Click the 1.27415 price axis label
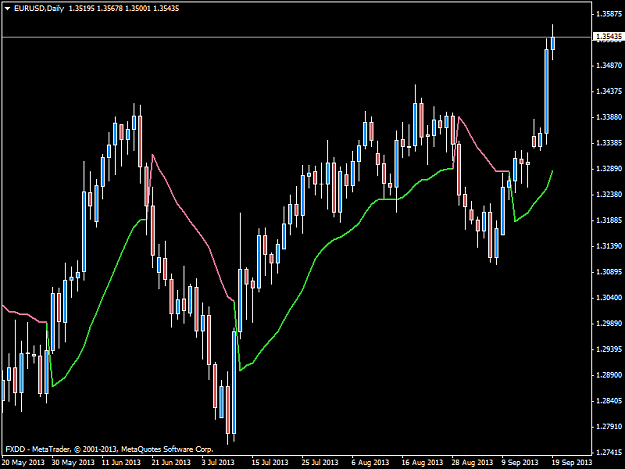 pyautogui.click(x=609, y=452)
